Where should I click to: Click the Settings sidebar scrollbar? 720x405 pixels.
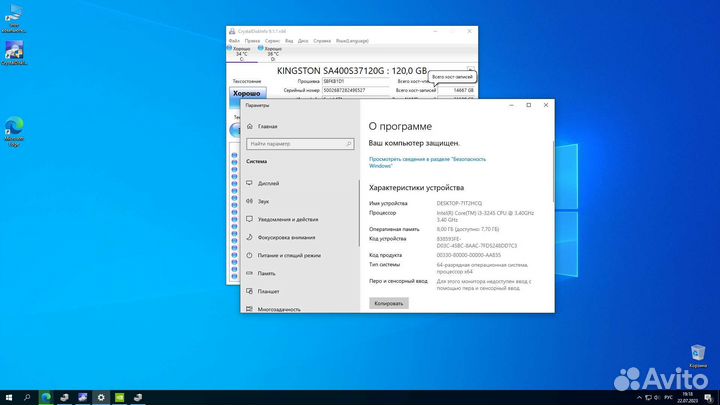[x=359, y=213]
